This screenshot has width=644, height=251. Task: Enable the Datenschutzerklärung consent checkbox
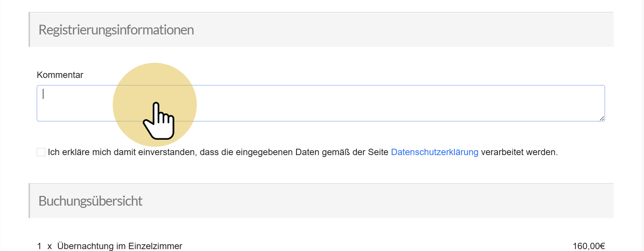[x=41, y=152]
